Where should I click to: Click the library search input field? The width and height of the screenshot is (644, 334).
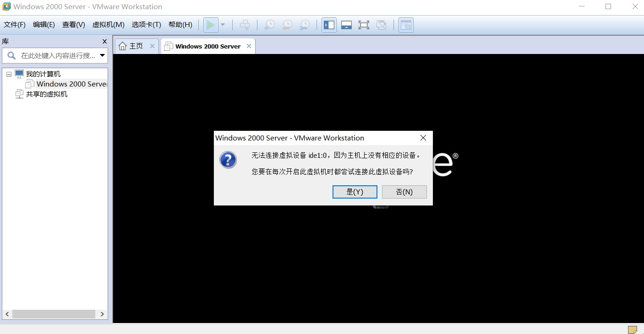pos(55,55)
